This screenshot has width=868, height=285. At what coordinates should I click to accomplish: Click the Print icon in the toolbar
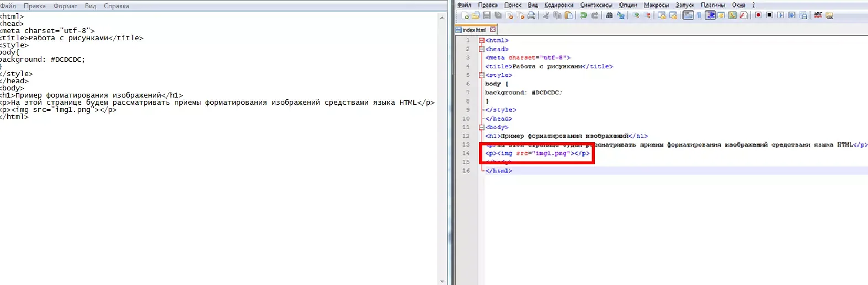531,15
